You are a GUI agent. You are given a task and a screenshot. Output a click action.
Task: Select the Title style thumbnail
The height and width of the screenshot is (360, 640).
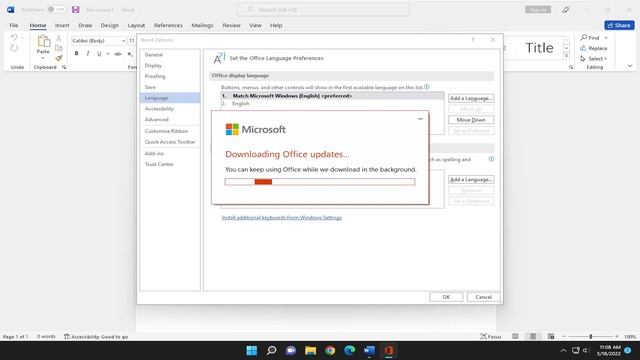pos(539,48)
